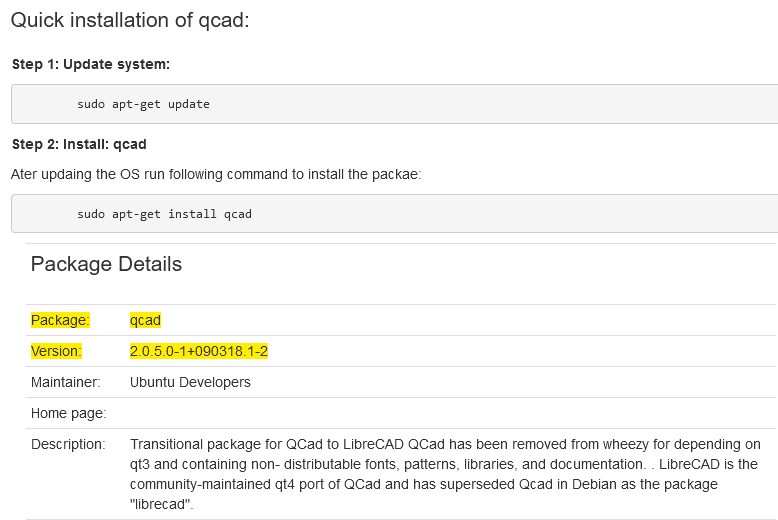The height and width of the screenshot is (520, 778).
Task: Click the version number 2.0.5.0-1+090318.1-2
Action: [x=199, y=351]
